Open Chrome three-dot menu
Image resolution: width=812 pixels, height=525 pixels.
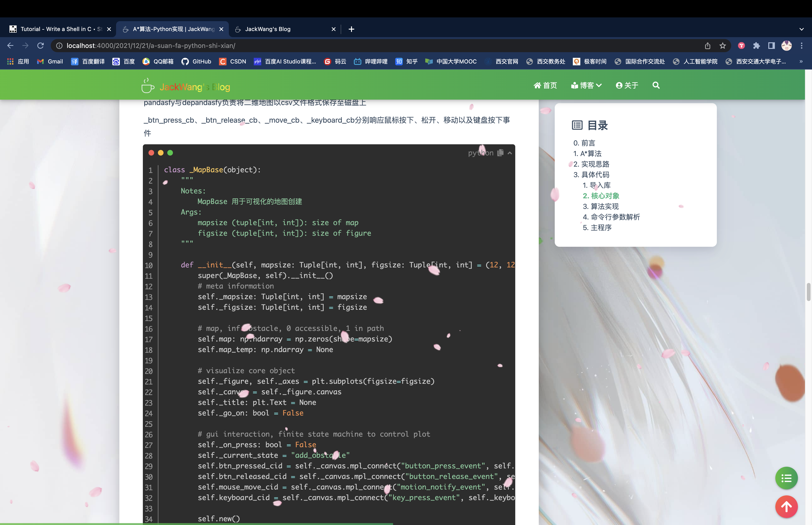click(x=802, y=46)
